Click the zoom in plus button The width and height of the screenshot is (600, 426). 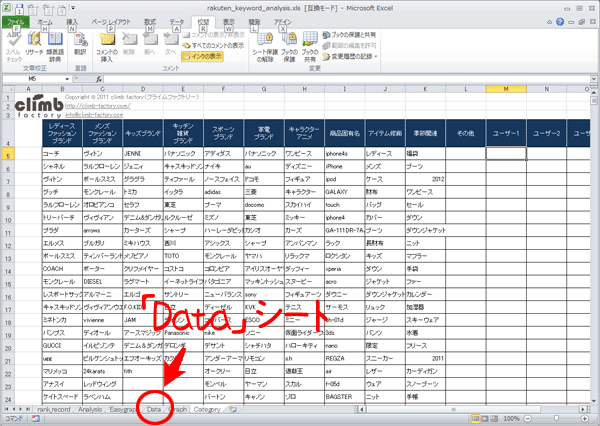click(584, 418)
